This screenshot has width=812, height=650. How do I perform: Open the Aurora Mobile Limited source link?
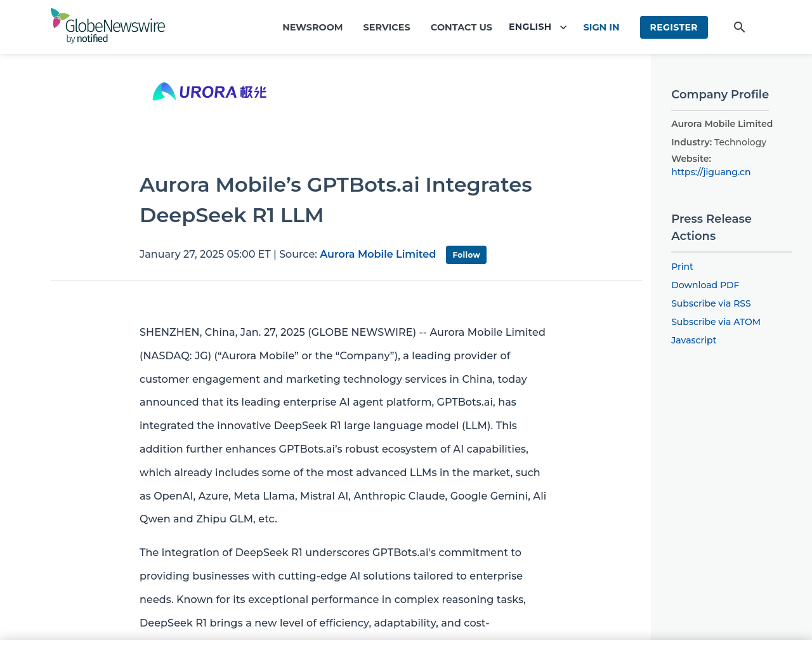click(x=377, y=254)
